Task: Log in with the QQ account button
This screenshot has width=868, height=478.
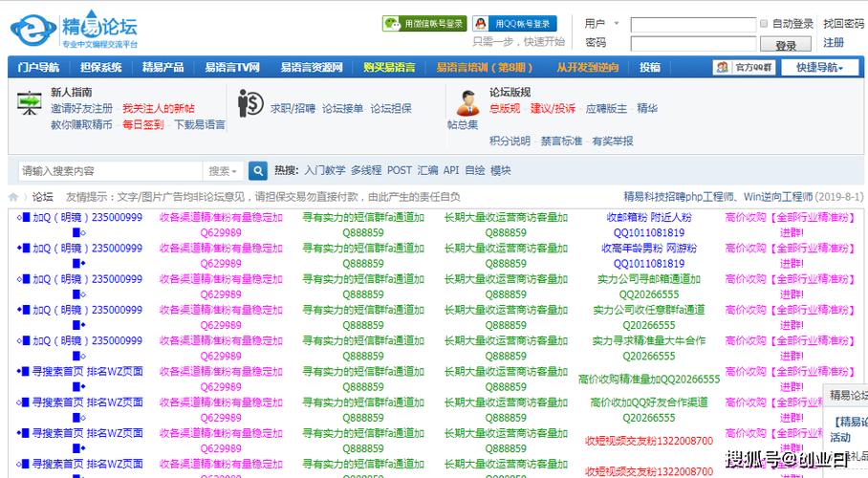Action: (514, 23)
